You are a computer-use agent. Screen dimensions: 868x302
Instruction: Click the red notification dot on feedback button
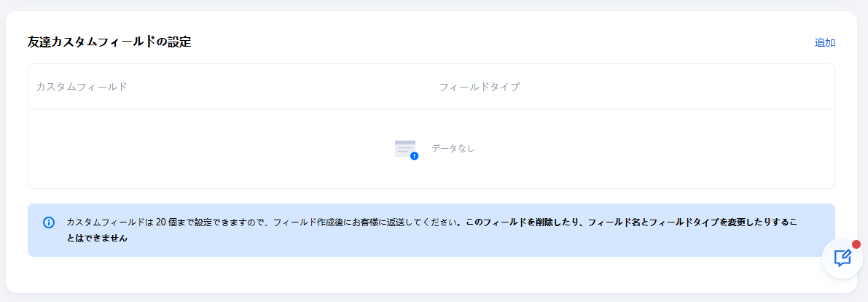click(856, 244)
